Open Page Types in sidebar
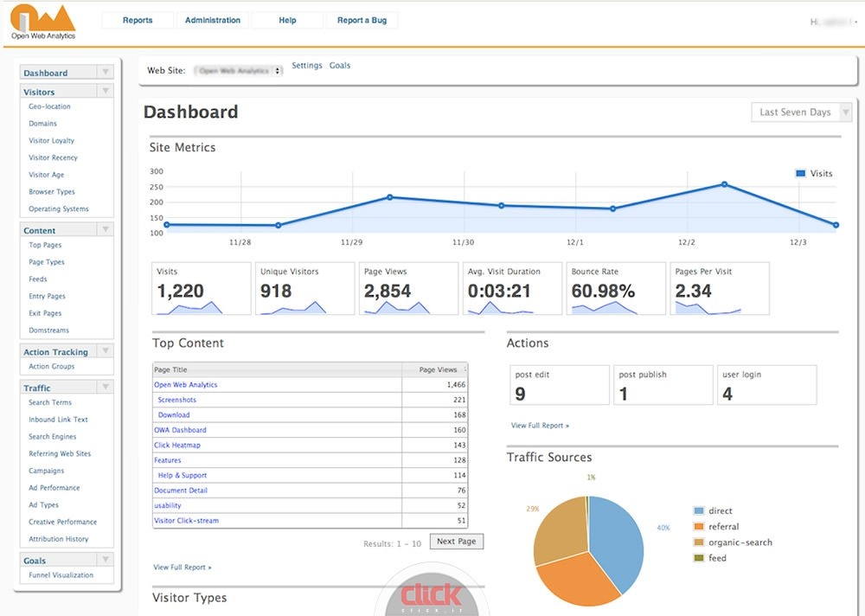This screenshot has height=616, width=865. click(x=47, y=262)
